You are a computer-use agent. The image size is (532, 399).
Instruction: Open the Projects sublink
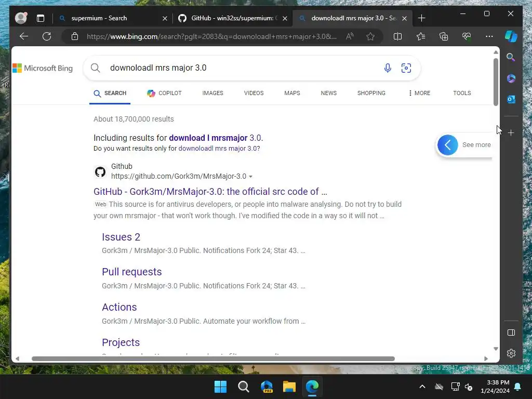pos(121,342)
